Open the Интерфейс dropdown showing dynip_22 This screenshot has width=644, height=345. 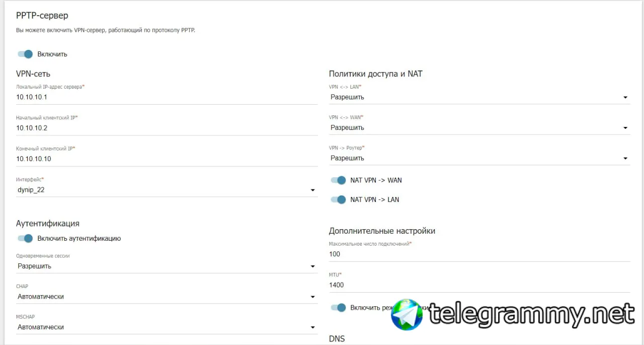pos(167,190)
